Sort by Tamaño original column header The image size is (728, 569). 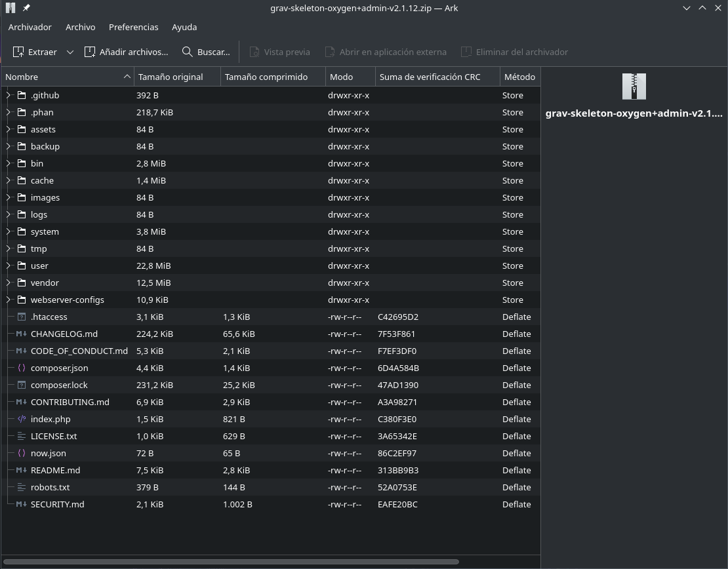[177, 77]
